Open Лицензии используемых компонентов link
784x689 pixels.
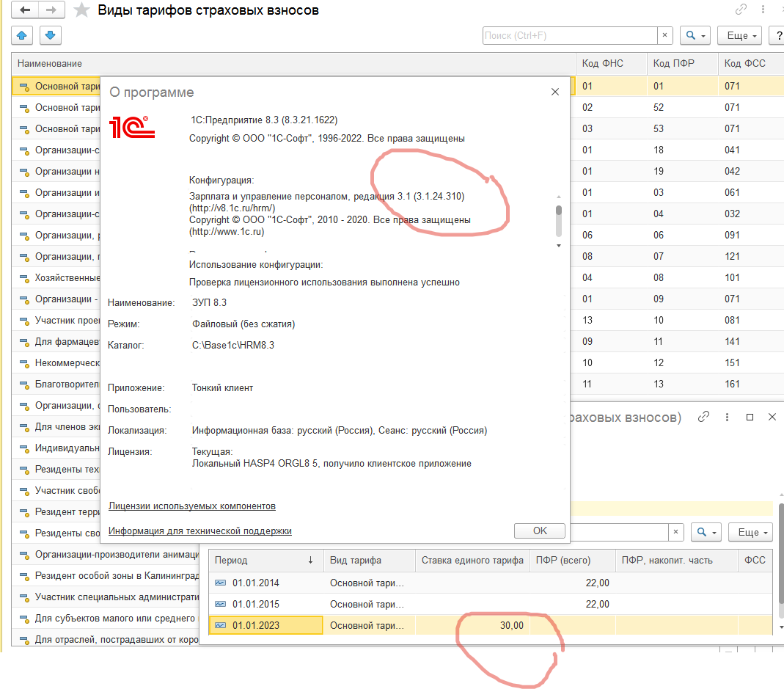[x=192, y=506]
